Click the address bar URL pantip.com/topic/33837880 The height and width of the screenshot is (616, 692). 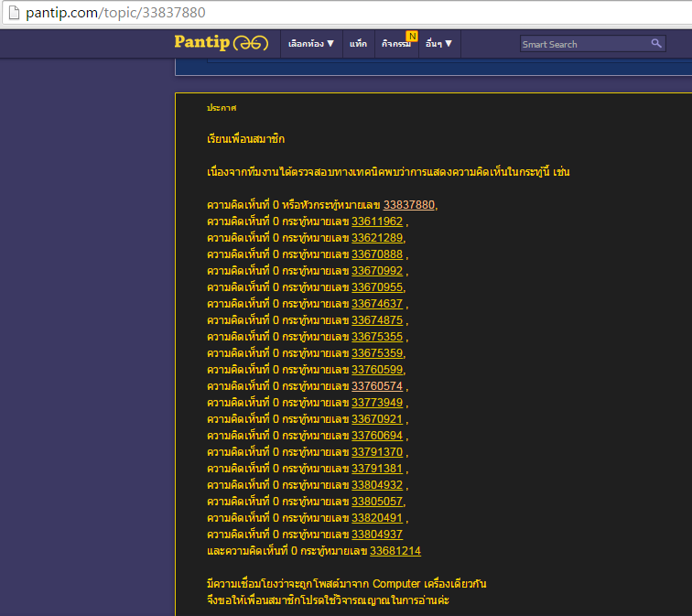(x=115, y=12)
